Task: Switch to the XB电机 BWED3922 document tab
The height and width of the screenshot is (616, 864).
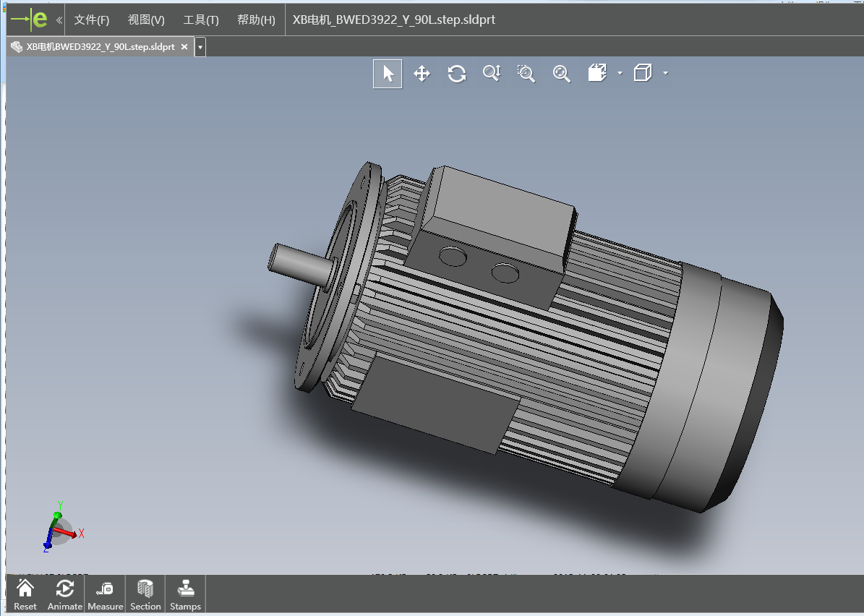Action: click(x=100, y=47)
